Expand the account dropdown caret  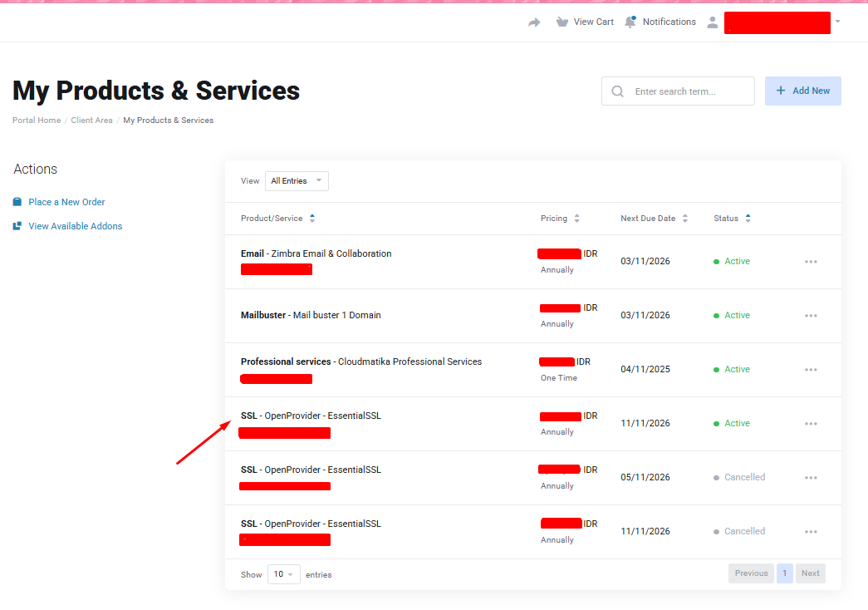coord(837,22)
